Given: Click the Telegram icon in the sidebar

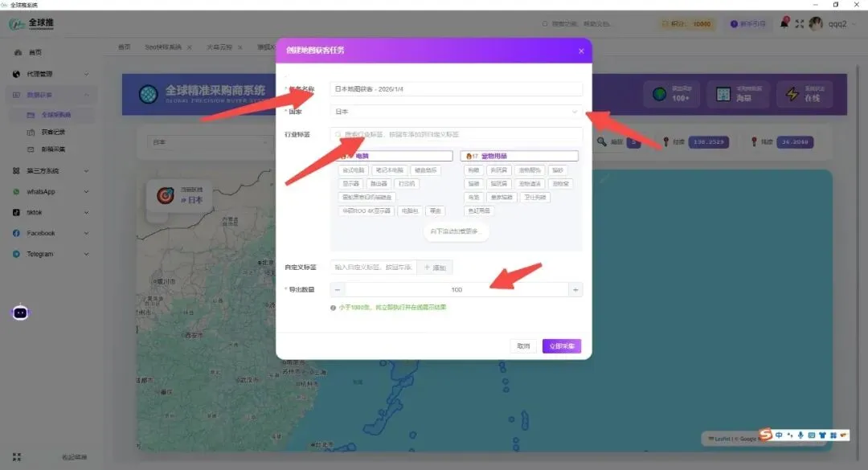Looking at the screenshot, I should click(16, 254).
